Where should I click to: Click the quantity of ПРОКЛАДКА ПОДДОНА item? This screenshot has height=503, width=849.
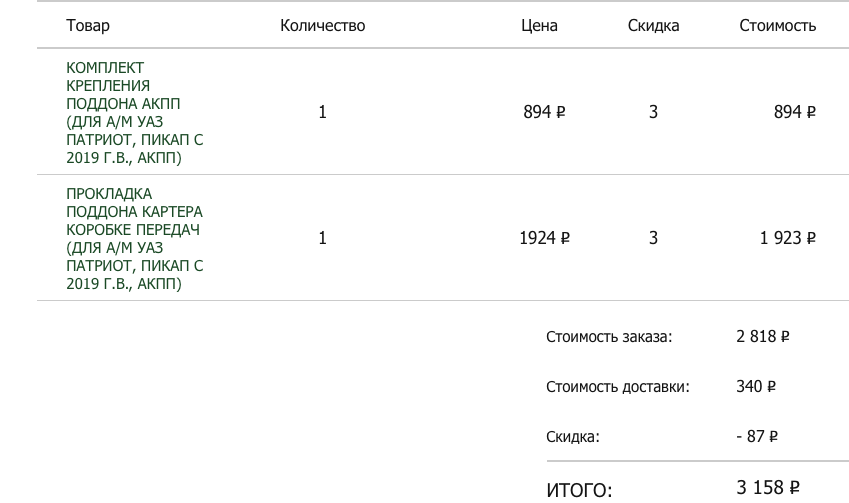322,238
